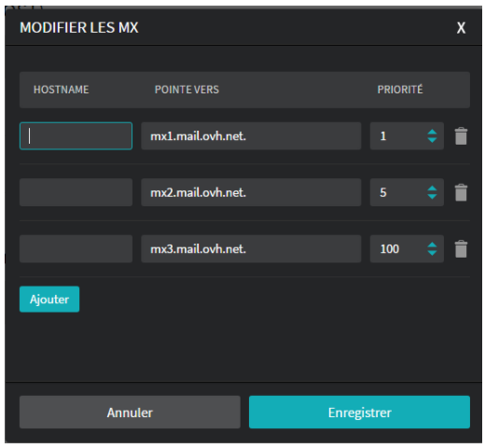Decrement the priority value of 100

[x=432, y=253]
